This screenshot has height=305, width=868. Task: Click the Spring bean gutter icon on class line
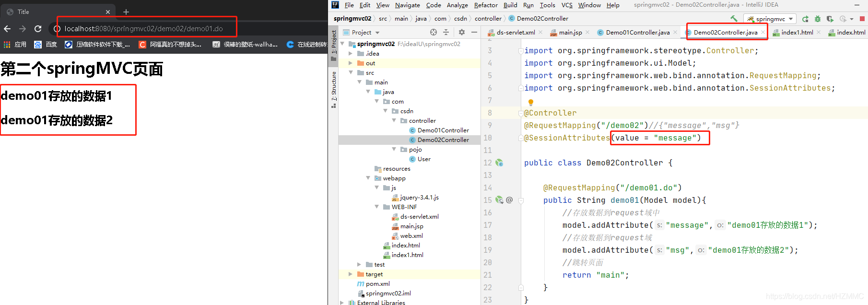point(499,163)
